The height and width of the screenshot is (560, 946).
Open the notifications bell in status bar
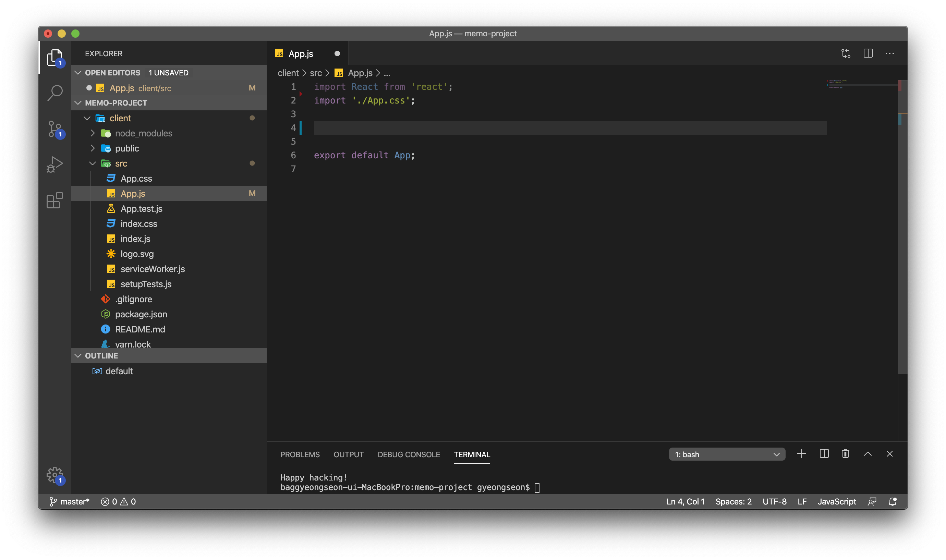(893, 501)
